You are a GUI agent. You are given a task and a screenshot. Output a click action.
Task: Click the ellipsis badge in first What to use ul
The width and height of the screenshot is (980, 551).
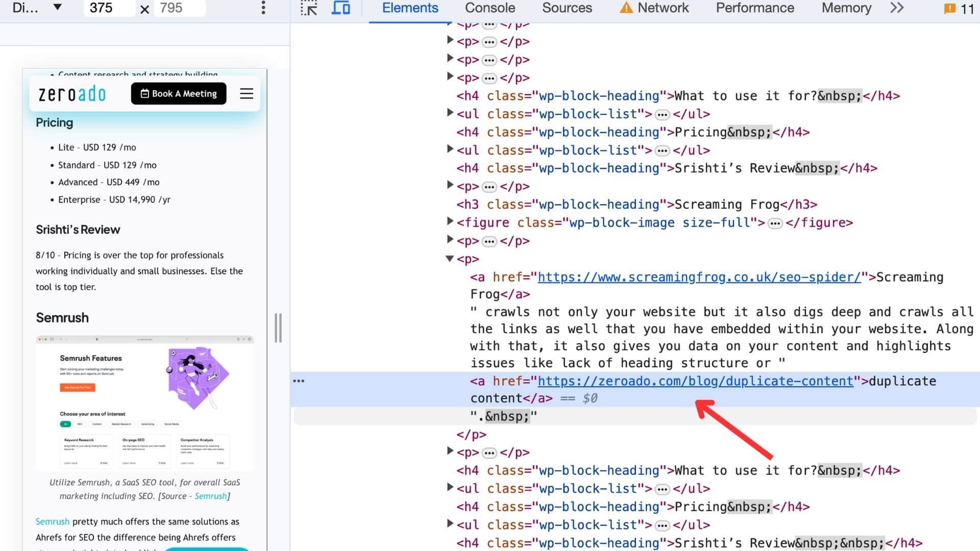[662, 115]
